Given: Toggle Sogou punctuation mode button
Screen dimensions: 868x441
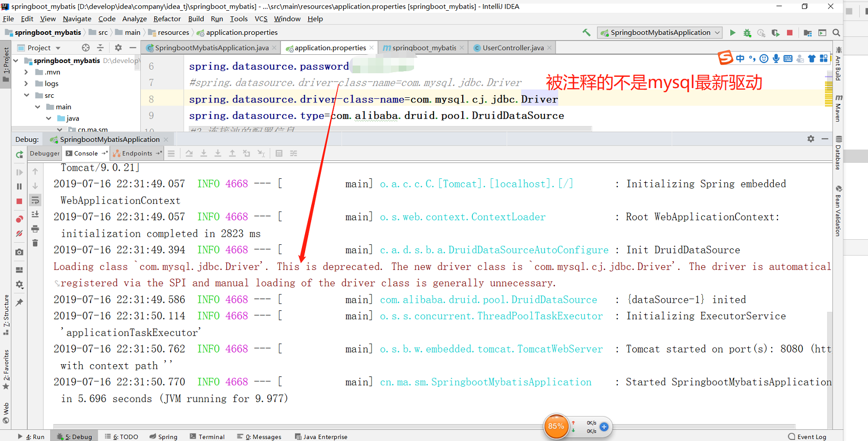Looking at the screenshot, I should [x=752, y=58].
